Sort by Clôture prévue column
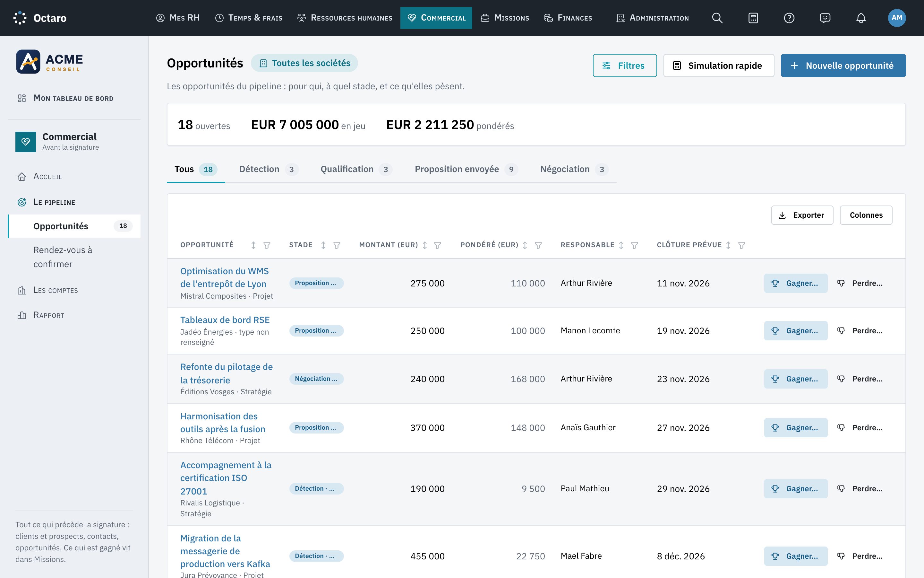Screen dimensions: 924x578 728,245
